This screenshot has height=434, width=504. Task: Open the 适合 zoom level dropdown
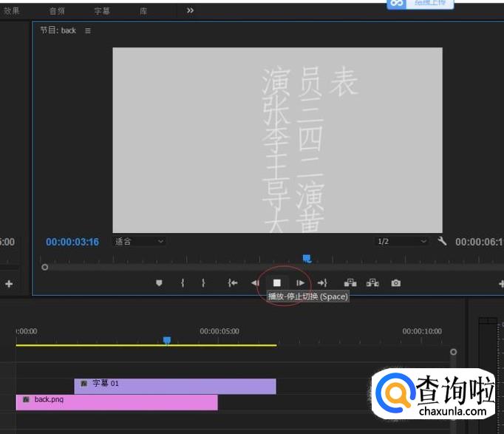point(139,241)
